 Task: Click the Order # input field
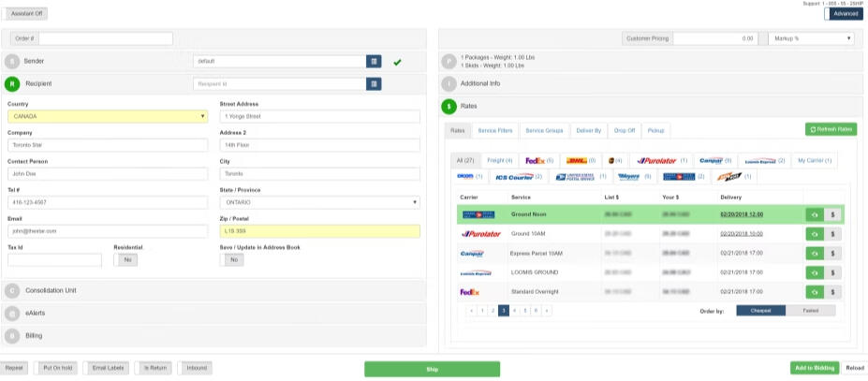click(x=106, y=38)
